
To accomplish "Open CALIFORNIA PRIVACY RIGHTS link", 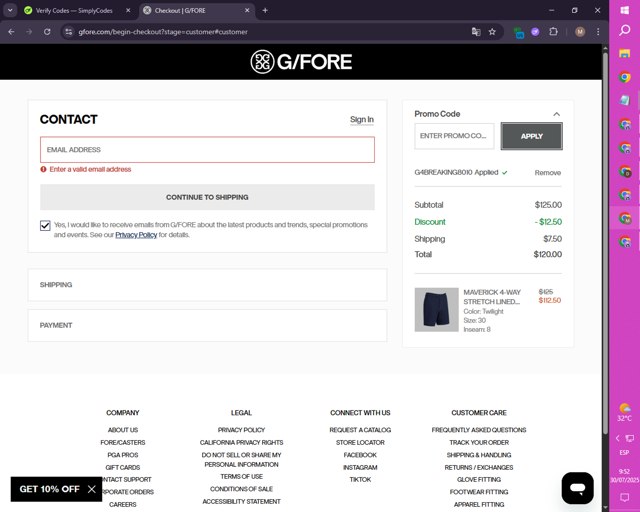I will (x=241, y=443).
